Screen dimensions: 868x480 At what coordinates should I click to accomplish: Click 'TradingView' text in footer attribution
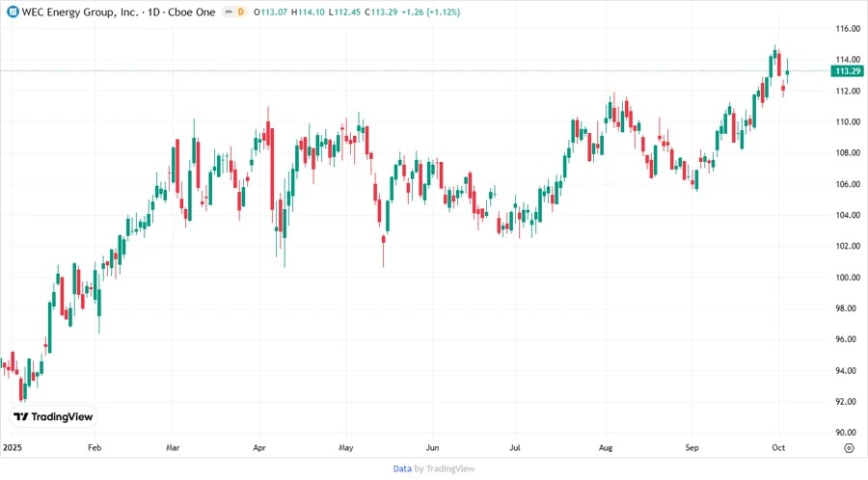tap(450, 468)
